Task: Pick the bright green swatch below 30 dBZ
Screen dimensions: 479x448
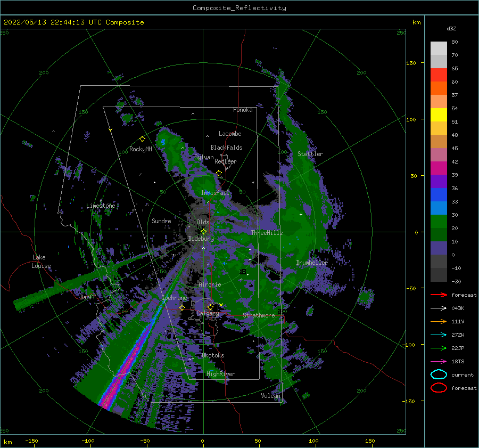Action: click(439, 222)
